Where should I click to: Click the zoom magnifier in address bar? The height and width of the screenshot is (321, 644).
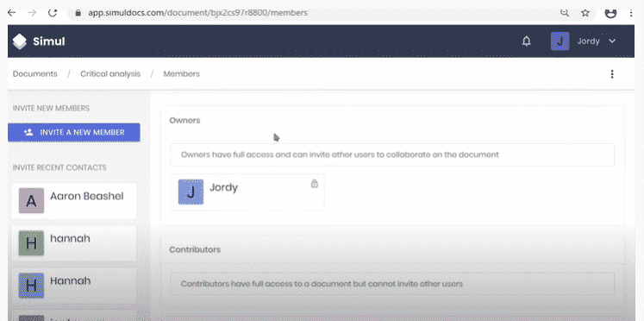coord(565,13)
